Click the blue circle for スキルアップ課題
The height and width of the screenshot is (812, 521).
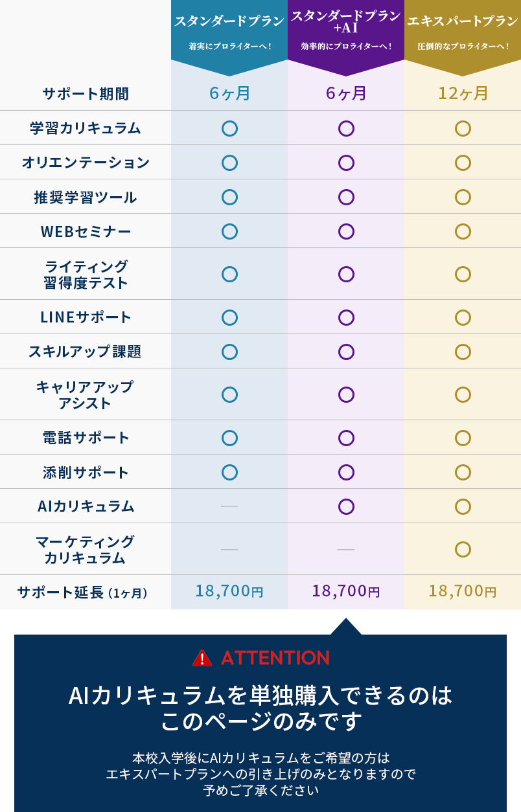click(x=229, y=352)
